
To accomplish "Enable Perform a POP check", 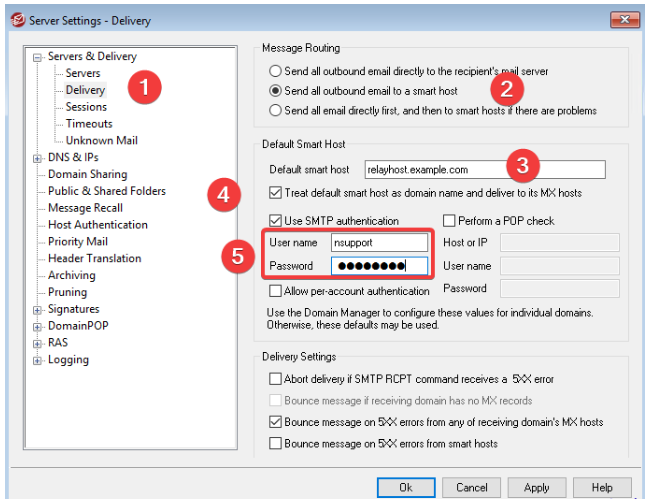I will [449, 221].
